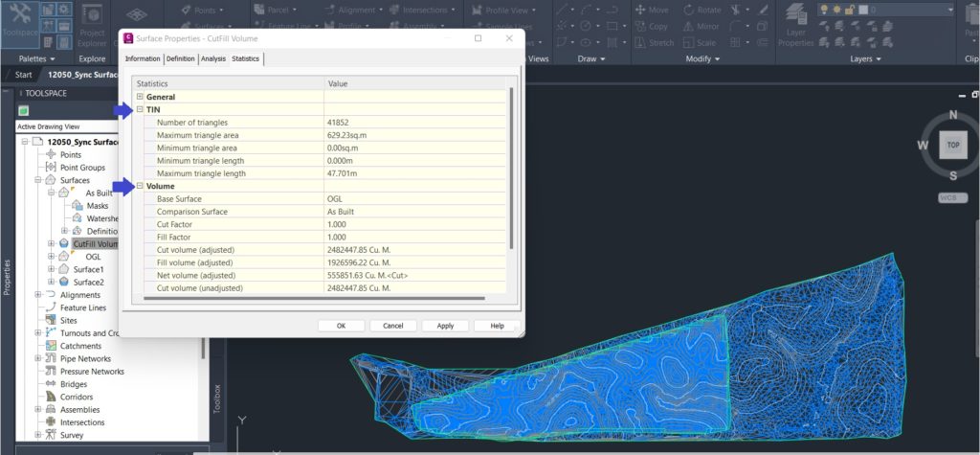The image size is (980, 455).
Task: Switch to the Start drawing tab
Action: (x=23, y=75)
